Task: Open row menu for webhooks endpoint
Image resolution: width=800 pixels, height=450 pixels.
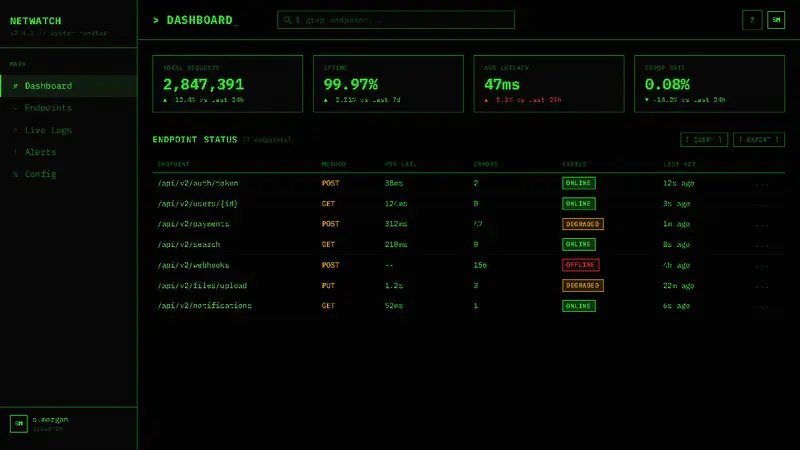Action: [762, 265]
